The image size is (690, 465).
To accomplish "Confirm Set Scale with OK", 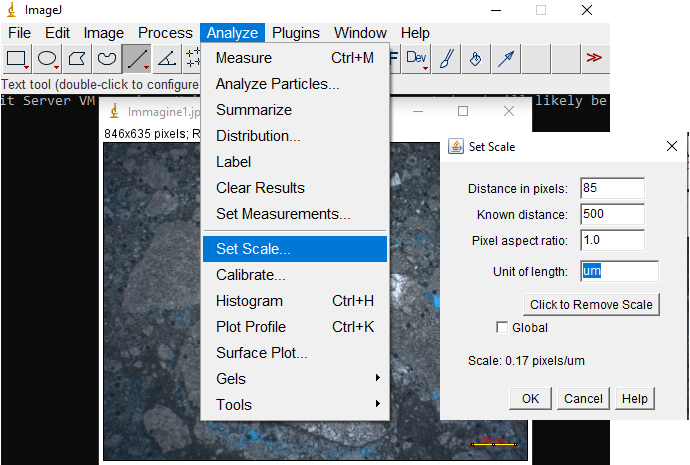I will coord(530,398).
